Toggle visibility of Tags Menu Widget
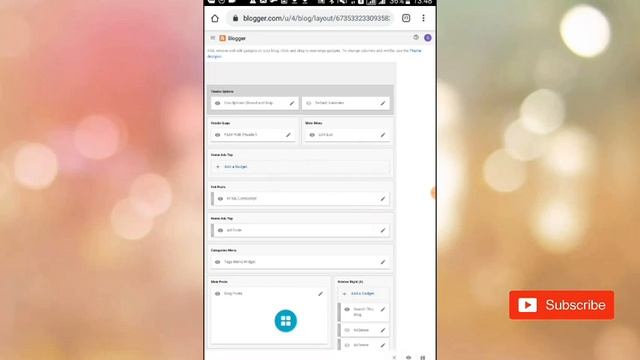The image size is (640, 360). [218, 262]
